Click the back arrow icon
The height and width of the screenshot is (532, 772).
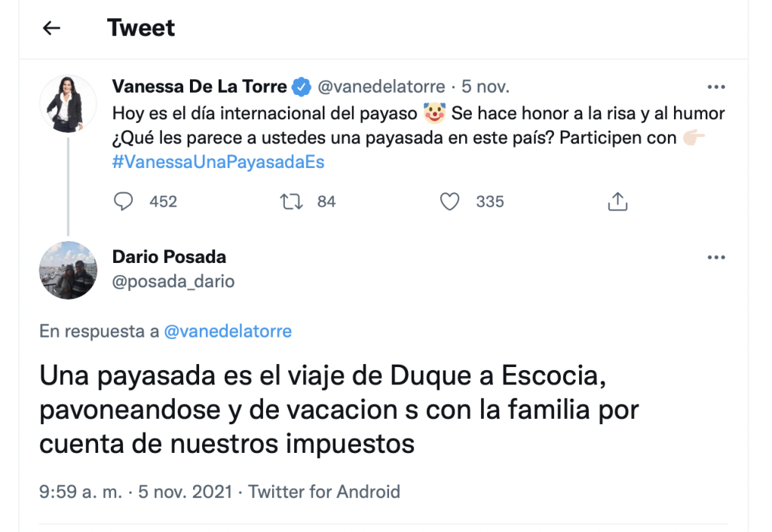[x=51, y=29]
